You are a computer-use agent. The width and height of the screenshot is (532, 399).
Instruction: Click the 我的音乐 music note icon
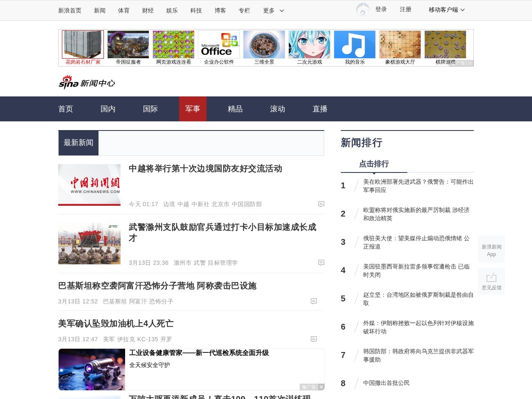[x=355, y=44]
